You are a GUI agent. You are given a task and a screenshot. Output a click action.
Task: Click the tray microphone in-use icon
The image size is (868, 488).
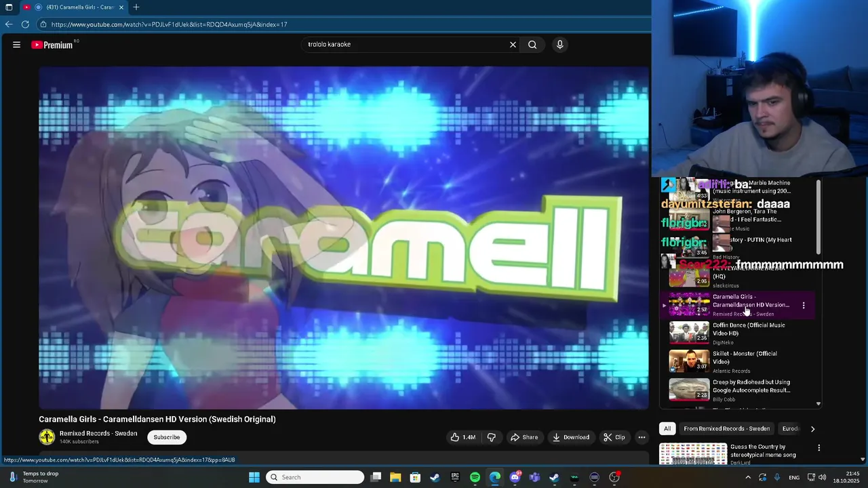tap(777, 477)
